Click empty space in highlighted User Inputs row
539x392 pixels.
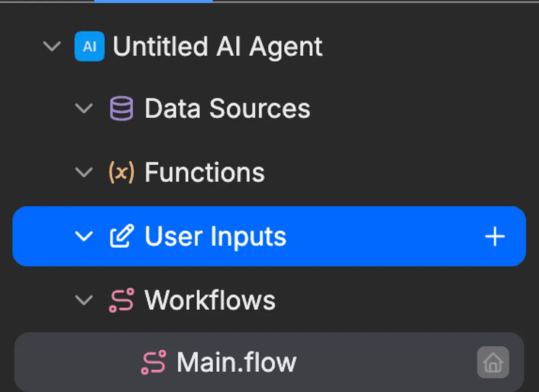382,236
